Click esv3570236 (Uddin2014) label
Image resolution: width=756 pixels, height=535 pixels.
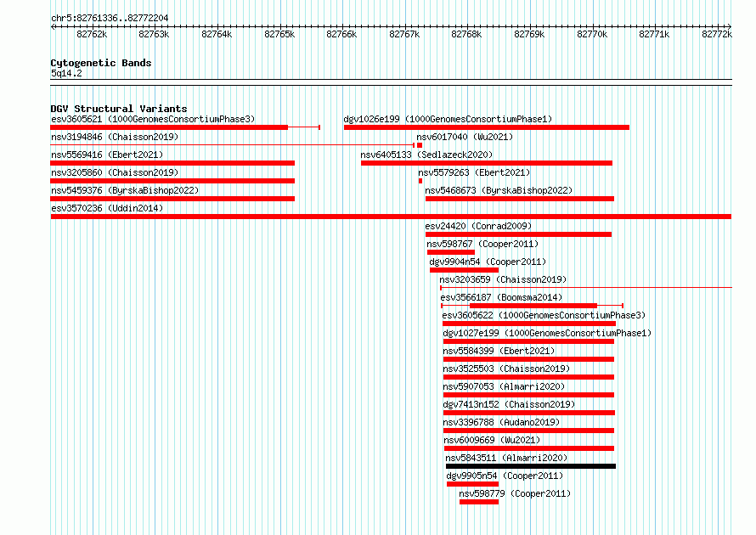107,208
